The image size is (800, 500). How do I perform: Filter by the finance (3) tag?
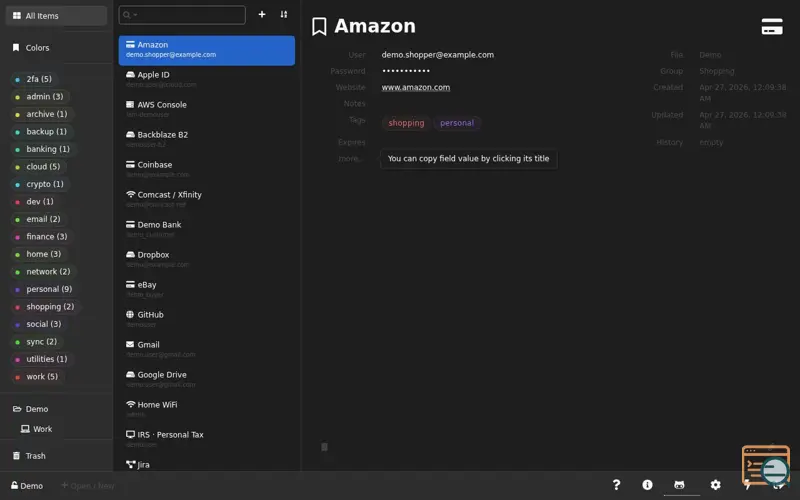point(42,236)
